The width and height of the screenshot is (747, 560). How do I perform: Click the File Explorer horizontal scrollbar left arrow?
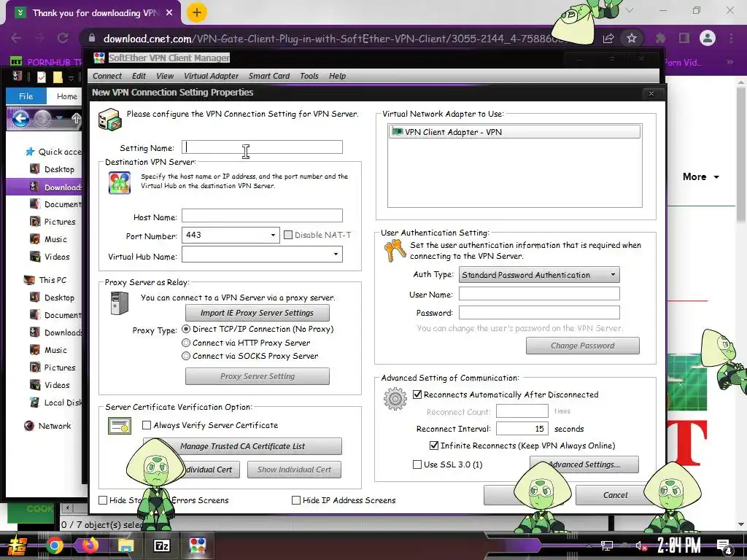pyautogui.click(x=68, y=507)
